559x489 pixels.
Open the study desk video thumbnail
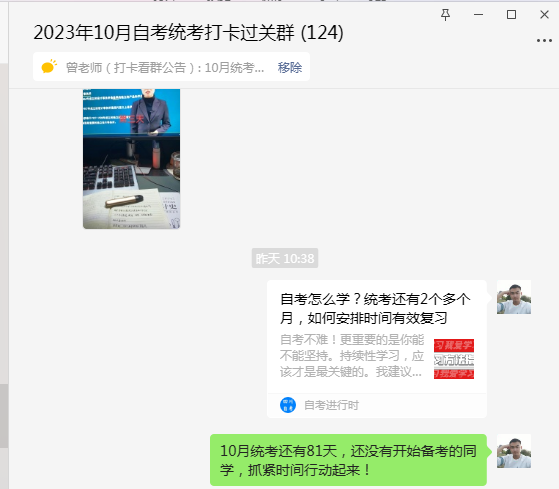pos(132,159)
